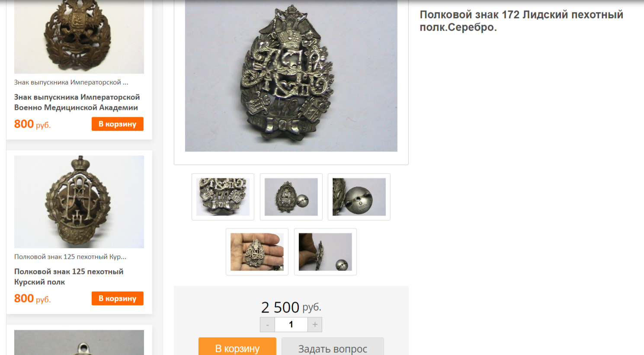The width and height of the screenshot is (644, 355).
Task: Open the Полковой знак 125 пехотный Курский полк link
Action: 69,277
